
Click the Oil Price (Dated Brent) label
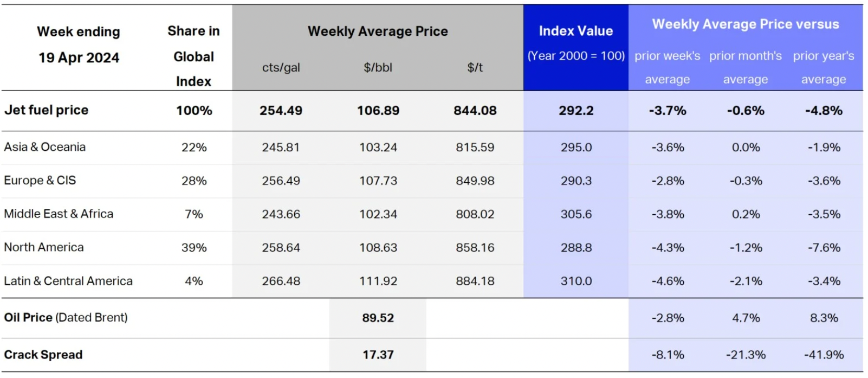point(66,317)
